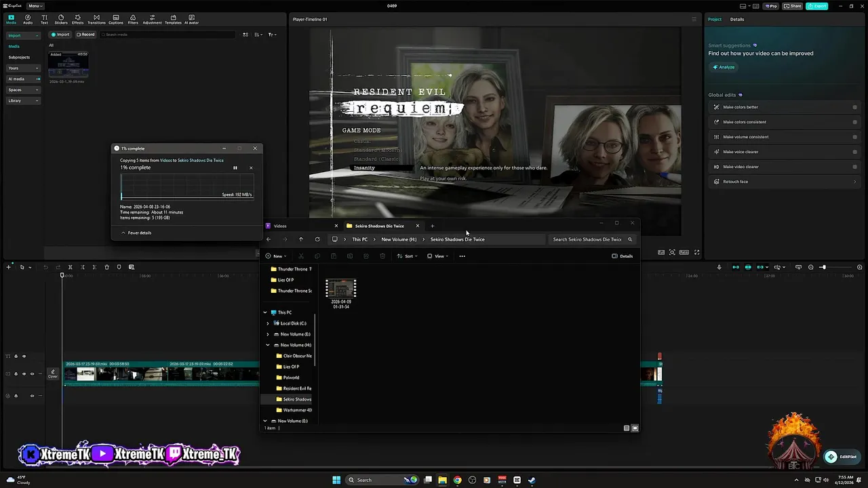
Task: Open the AI avatar panel
Action: pyautogui.click(x=191, y=19)
